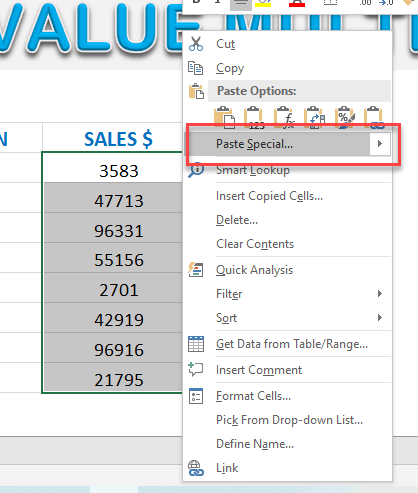The image size is (418, 493).
Task: Click the SALES $ column header cell
Action: pyautogui.click(x=113, y=137)
